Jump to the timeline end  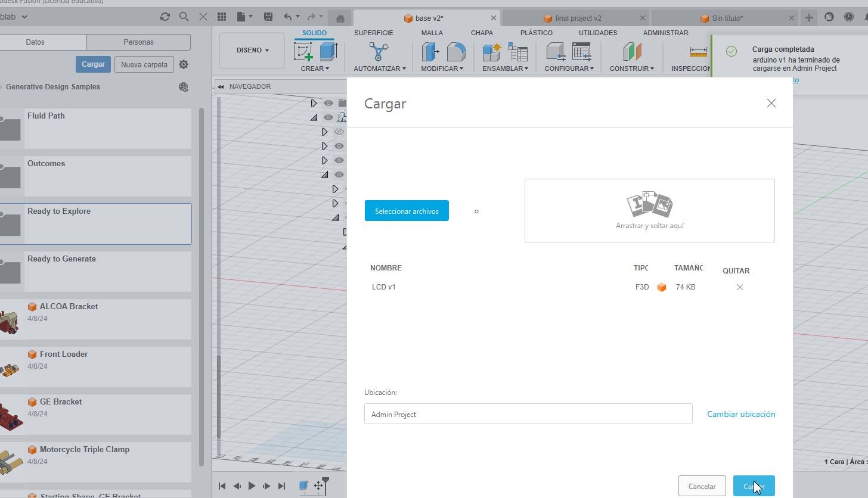(x=282, y=486)
